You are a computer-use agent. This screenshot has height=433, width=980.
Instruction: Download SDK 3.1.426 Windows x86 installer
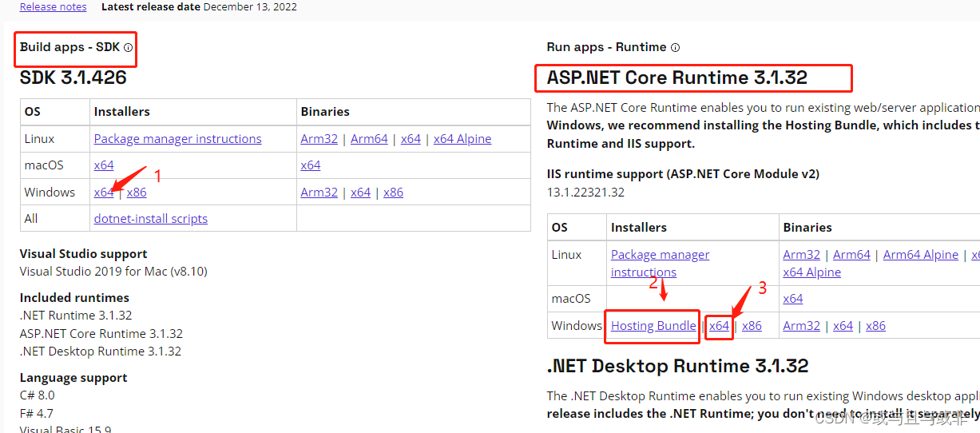[137, 192]
